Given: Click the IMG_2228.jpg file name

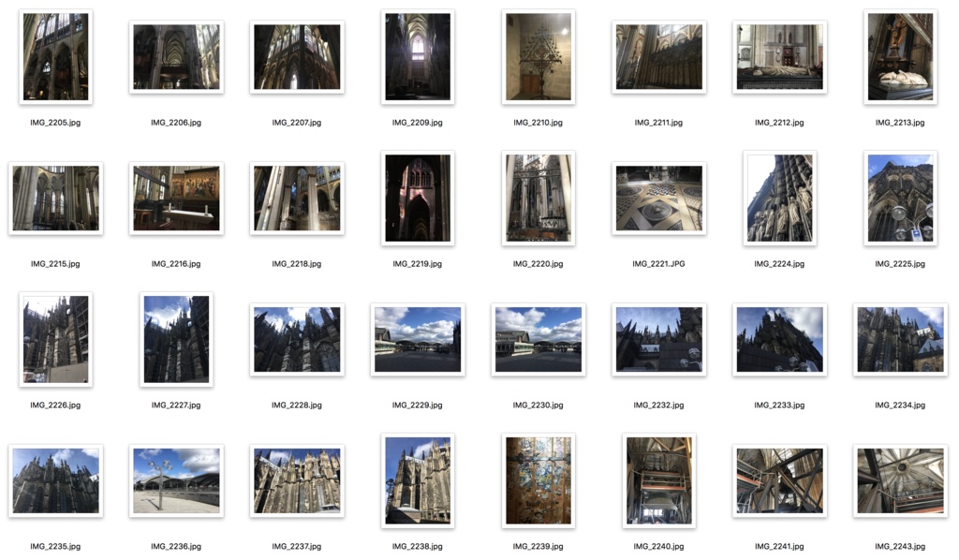Looking at the screenshot, I should (x=297, y=405).
